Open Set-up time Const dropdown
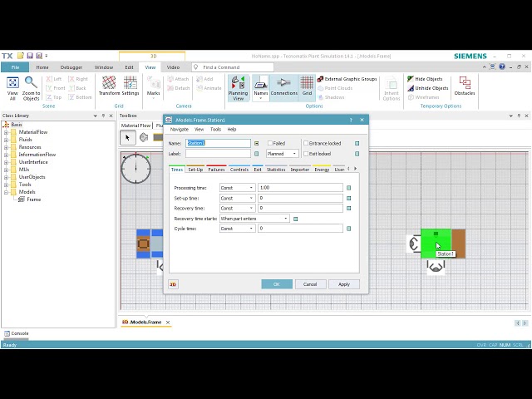 click(x=237, y=198)
